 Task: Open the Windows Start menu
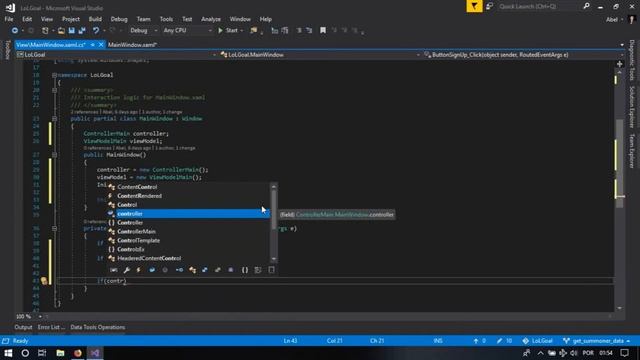[x=8, y=353]
